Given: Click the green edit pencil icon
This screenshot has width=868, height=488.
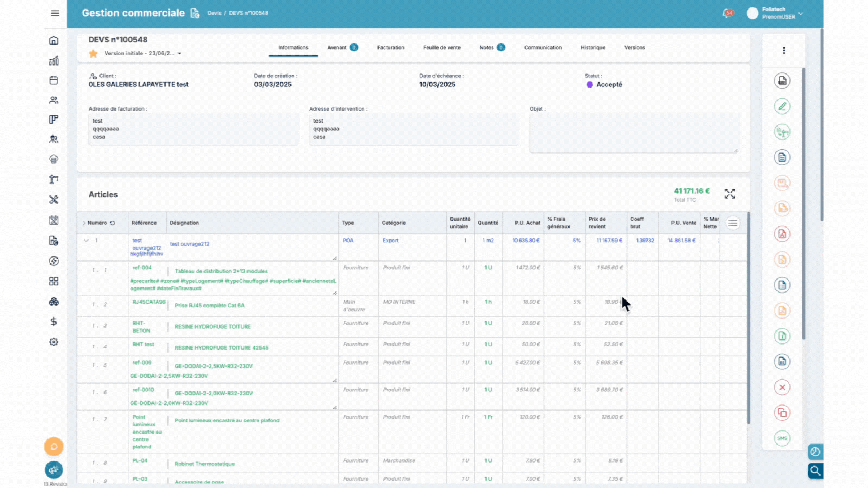Looking at the screenshot, I should 782,106.
